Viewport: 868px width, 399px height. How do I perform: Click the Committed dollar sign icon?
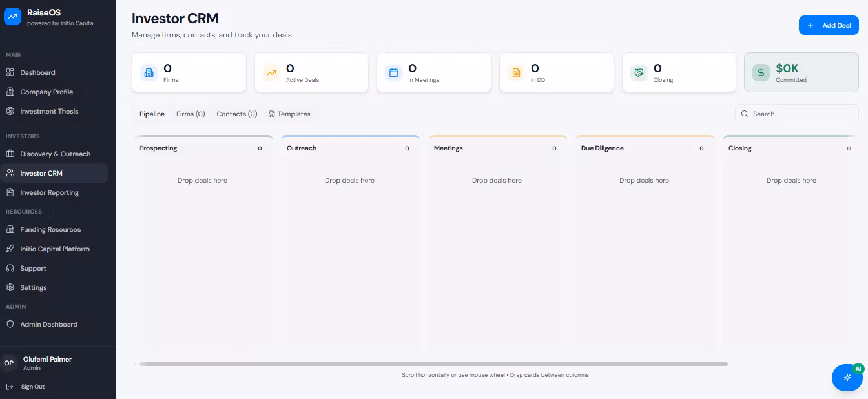(761, 72)
